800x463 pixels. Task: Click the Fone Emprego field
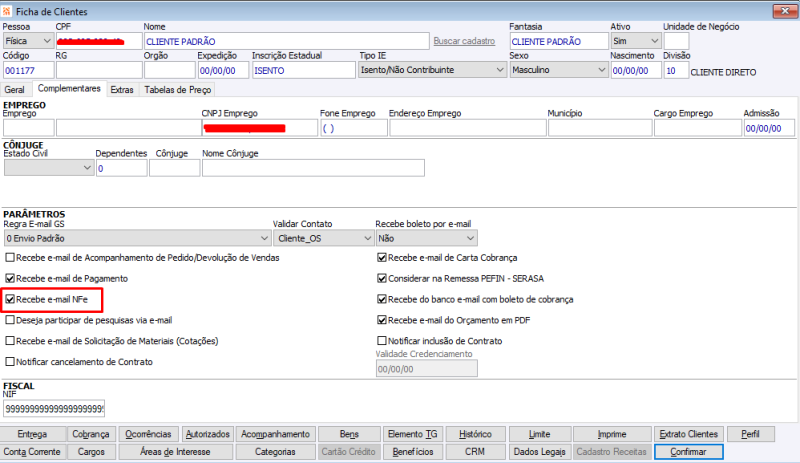point(354,128)
